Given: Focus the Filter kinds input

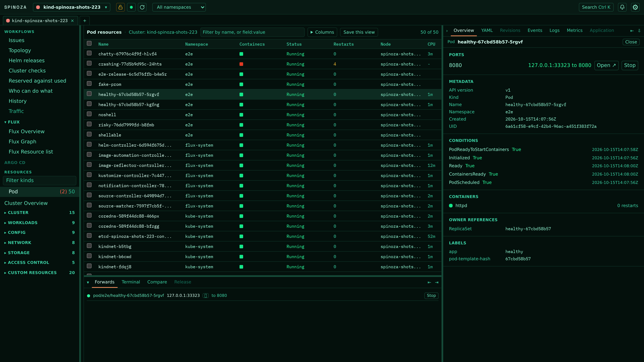Looking at the screenshot, I should (39, 181).
